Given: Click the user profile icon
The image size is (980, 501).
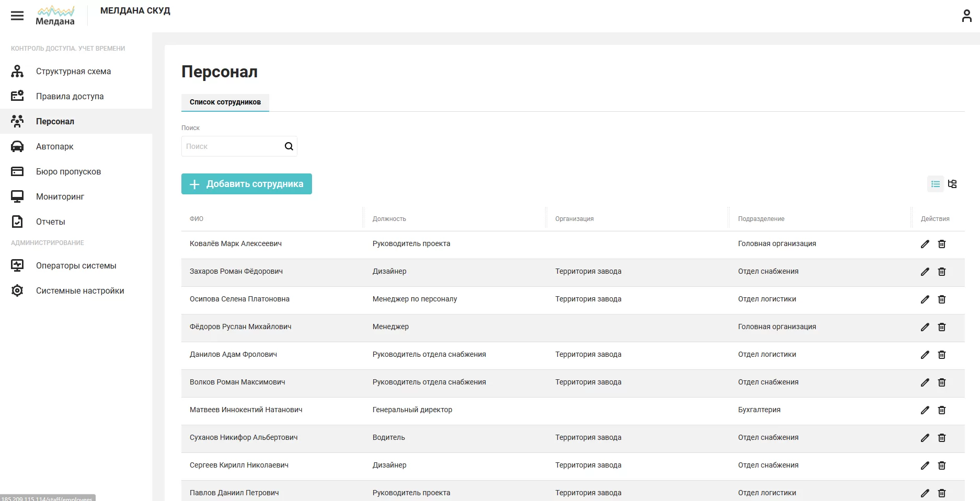Looking at the screenshot, I should point(966,16).
